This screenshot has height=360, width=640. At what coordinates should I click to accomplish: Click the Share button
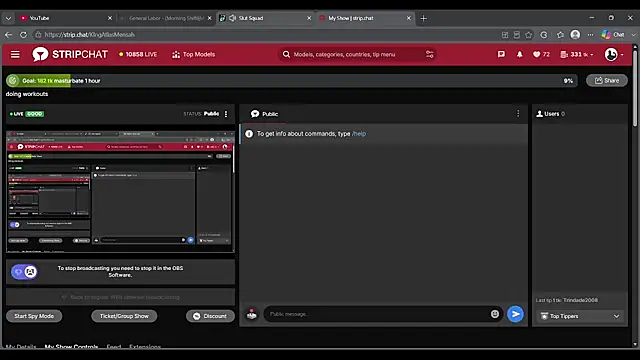[x=607, y=80]
